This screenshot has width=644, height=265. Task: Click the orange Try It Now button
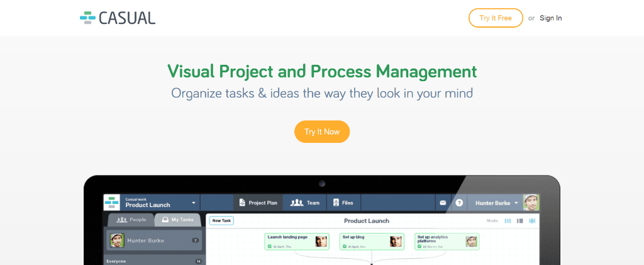point(322,132)
